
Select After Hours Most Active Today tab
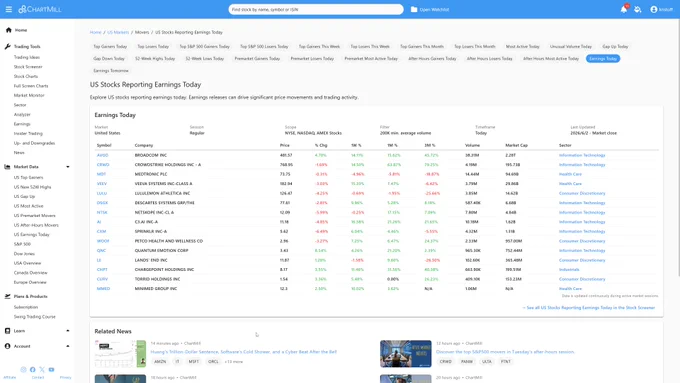pyautogui.click(x=551, y=59)
